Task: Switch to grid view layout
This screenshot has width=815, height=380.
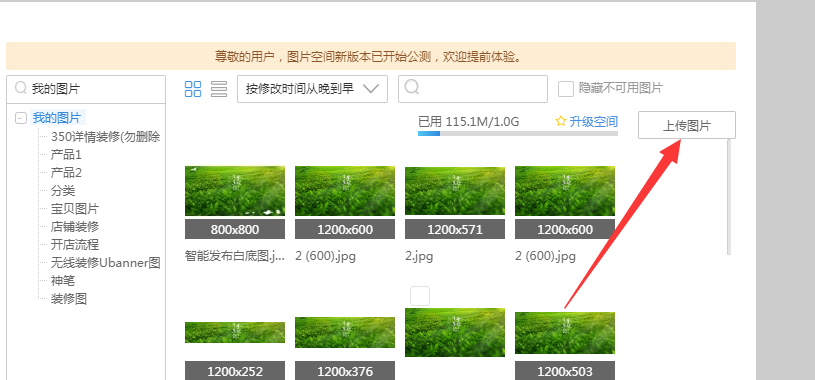Action: point(193,89)
